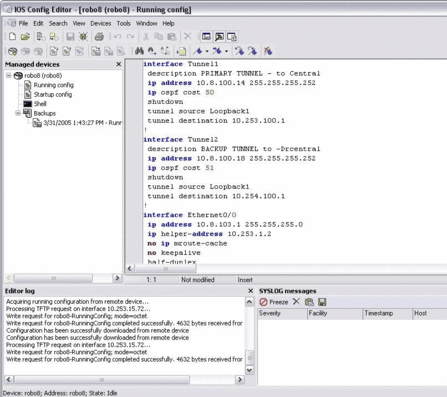
Task: Click the clear X icon in SYSLOG toolbar
Action: [x=296, y=302]
